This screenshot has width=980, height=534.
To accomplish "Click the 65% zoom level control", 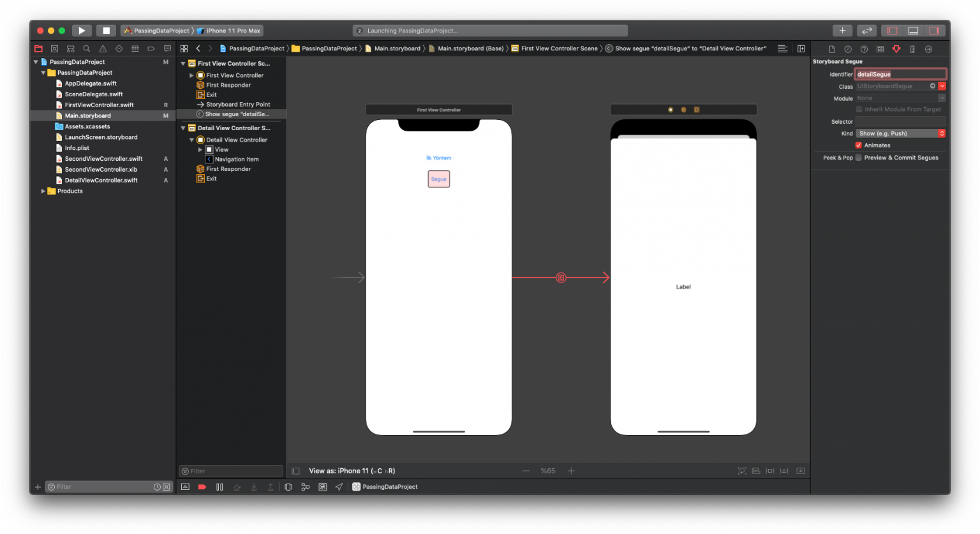I will [x=548, y=470].
